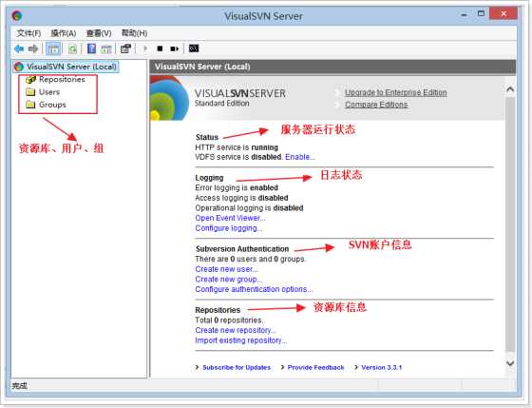Click the Standard Edition label
532x408 pixels.
(222, 104)
